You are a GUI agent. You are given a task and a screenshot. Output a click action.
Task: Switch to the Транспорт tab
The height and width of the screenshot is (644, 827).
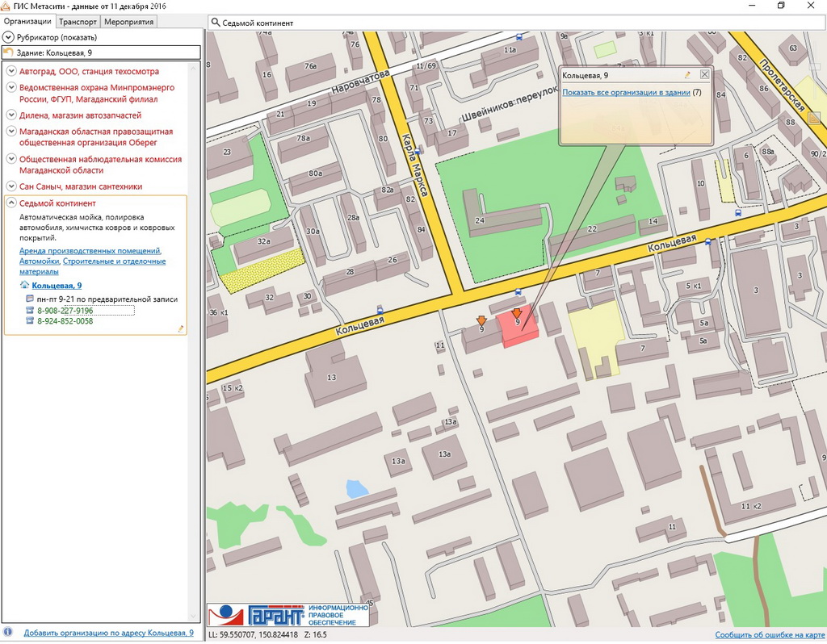coord(78,22)
